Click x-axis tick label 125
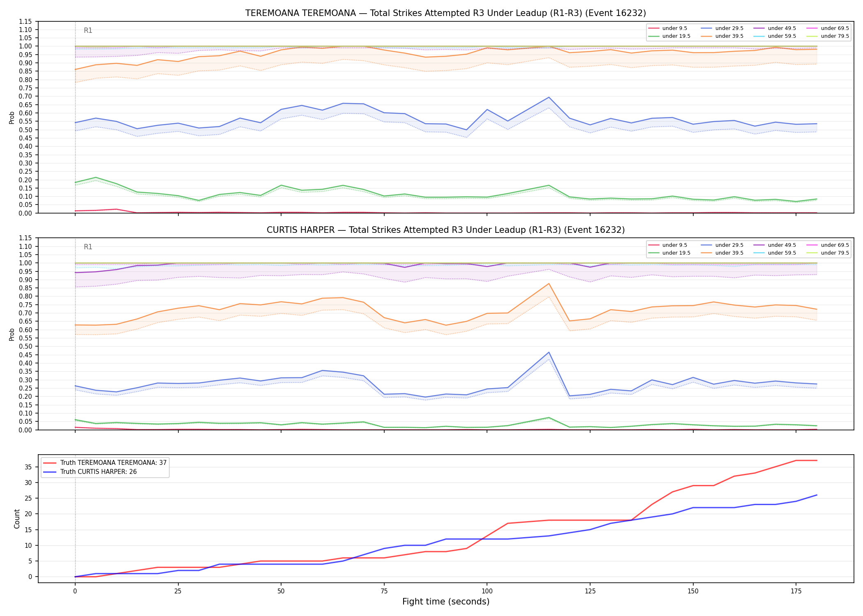Screen dimensions: 863x616 click(590, 591)
